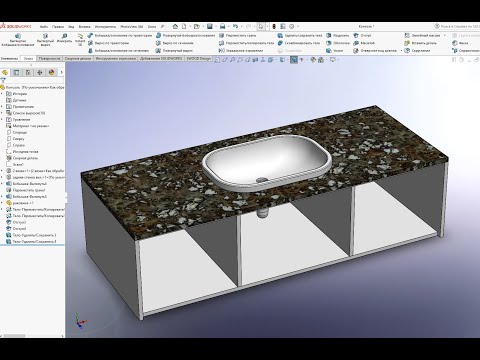Click the Mirror (Зеркальное отражение) feature icon
Image resolution: width=480 pixels, height=360 pixels.
(222, 51)
